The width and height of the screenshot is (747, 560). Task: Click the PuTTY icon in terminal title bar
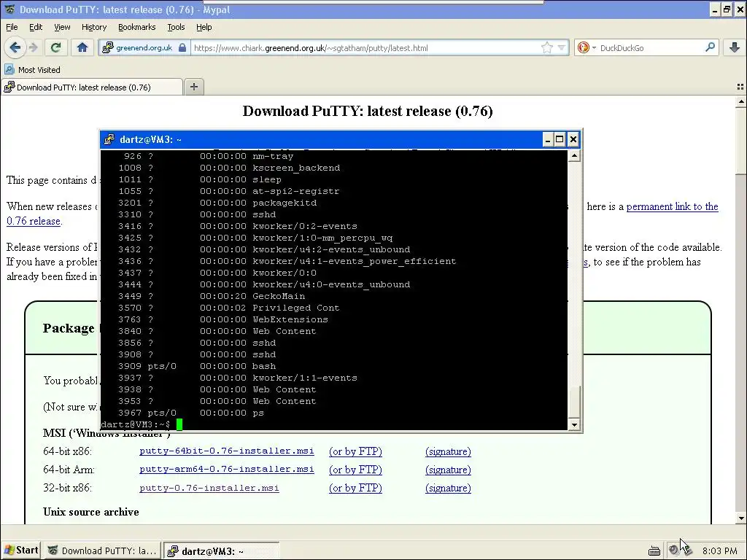109,139
